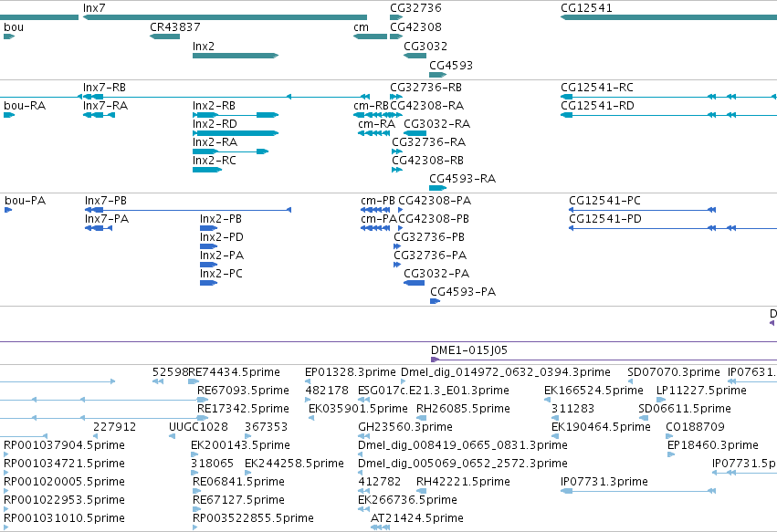Select protein Inx2-PC

point(208,283)
